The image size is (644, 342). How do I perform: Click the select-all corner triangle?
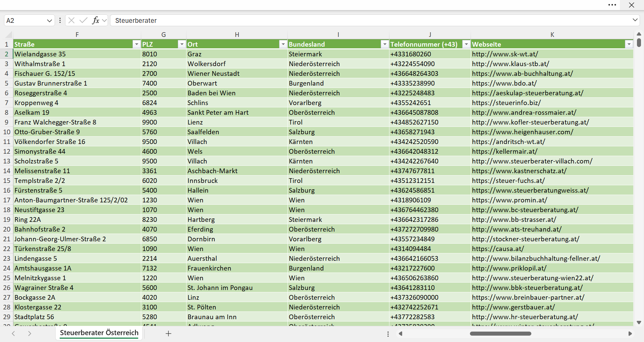pos(9,35)
